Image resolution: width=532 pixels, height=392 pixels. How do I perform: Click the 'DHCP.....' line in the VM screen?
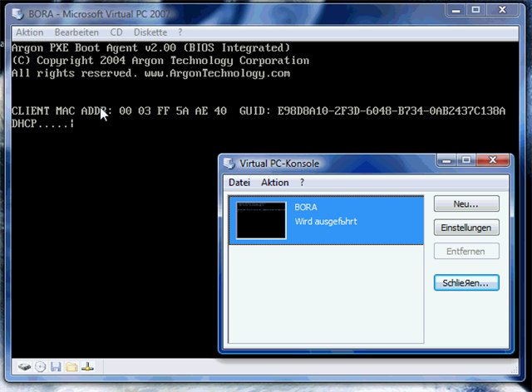tap(42, 124)
